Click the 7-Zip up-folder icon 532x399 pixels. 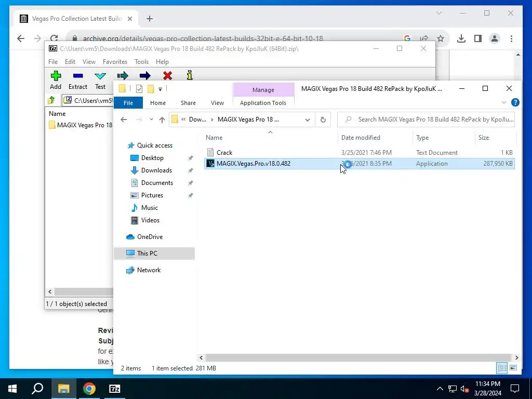(51, 100)
